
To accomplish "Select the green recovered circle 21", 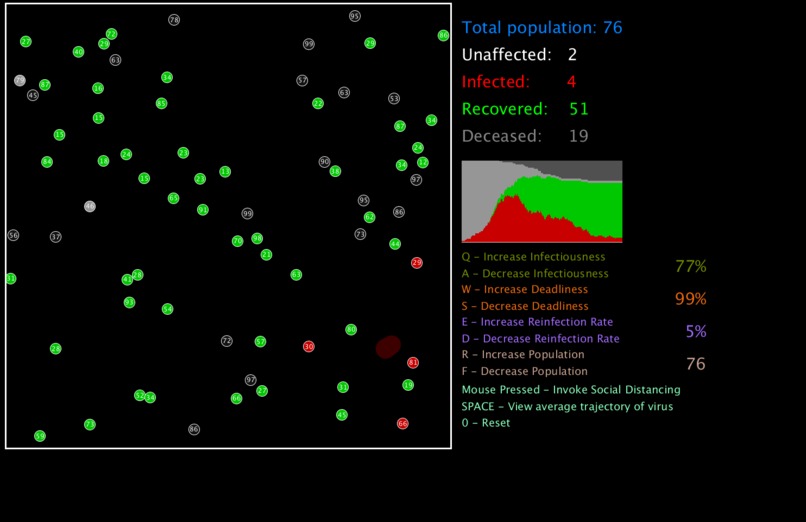I will (266, 255).
